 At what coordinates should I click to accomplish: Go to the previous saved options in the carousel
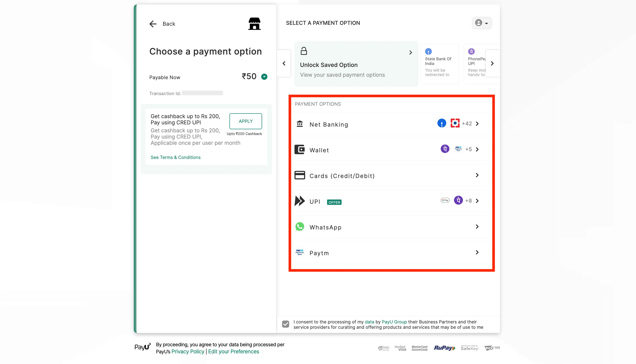(x=284, y=63)
